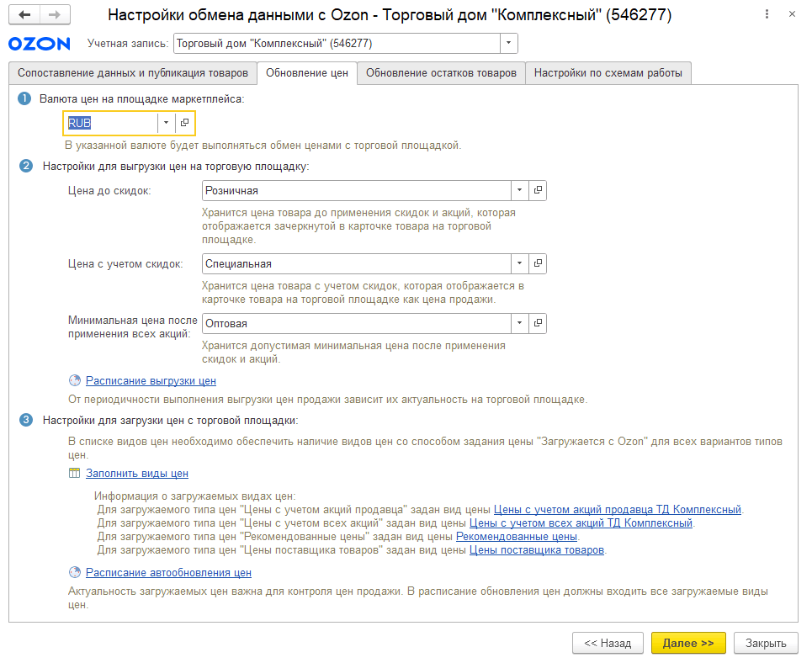This screenshot has height=663, width=812.
Task: Open the Рекомендованные цены link
Action: click(x=517, y=537)
